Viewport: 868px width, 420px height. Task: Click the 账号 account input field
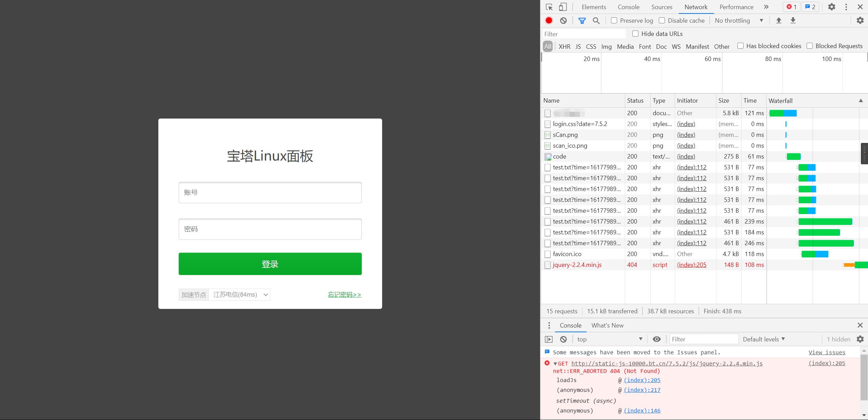[x=270, y=193]
